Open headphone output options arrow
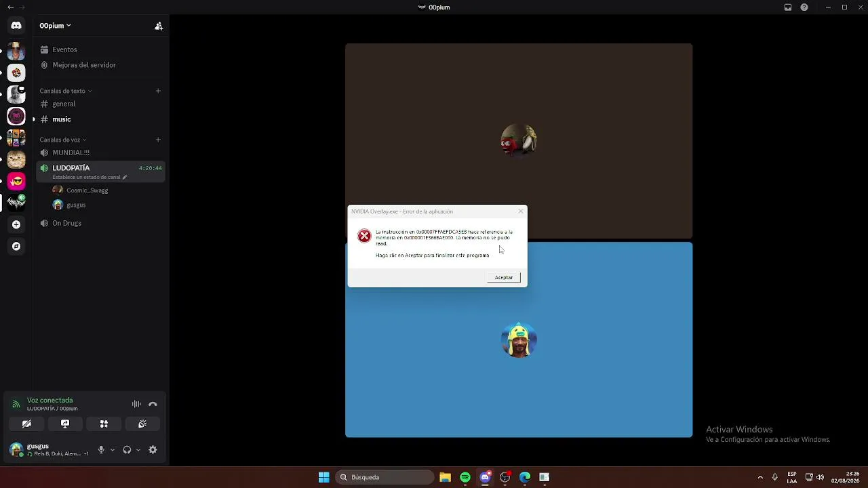 [x=138, y=449]
